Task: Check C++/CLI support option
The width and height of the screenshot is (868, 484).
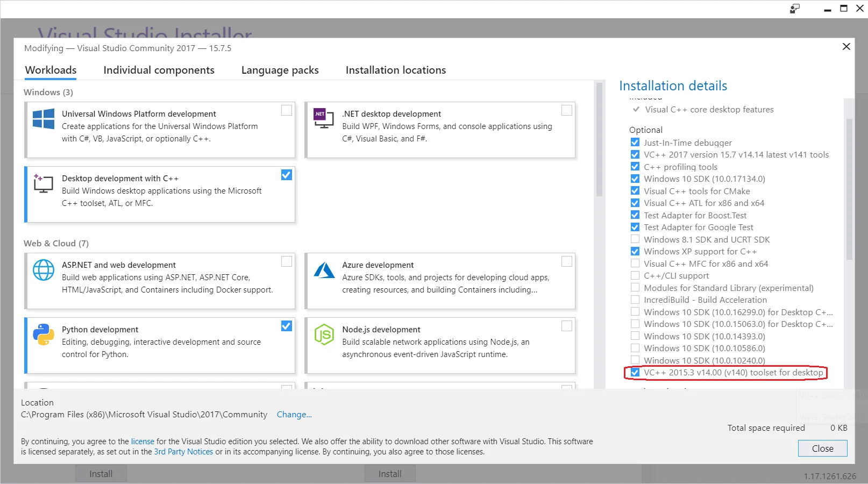Action: click(x=635, y=275)
